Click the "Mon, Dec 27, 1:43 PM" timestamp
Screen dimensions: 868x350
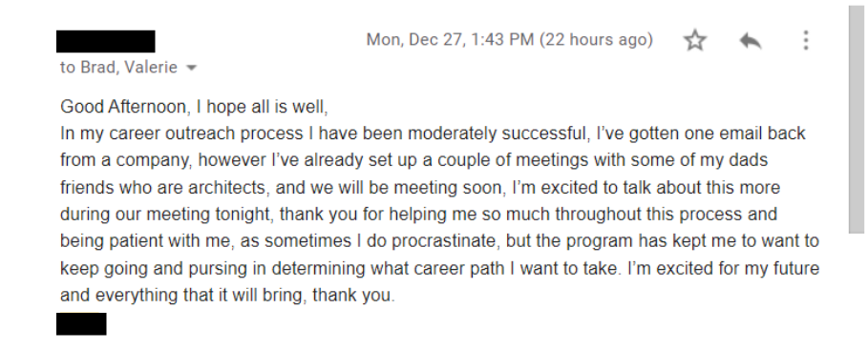click(450, 40)
